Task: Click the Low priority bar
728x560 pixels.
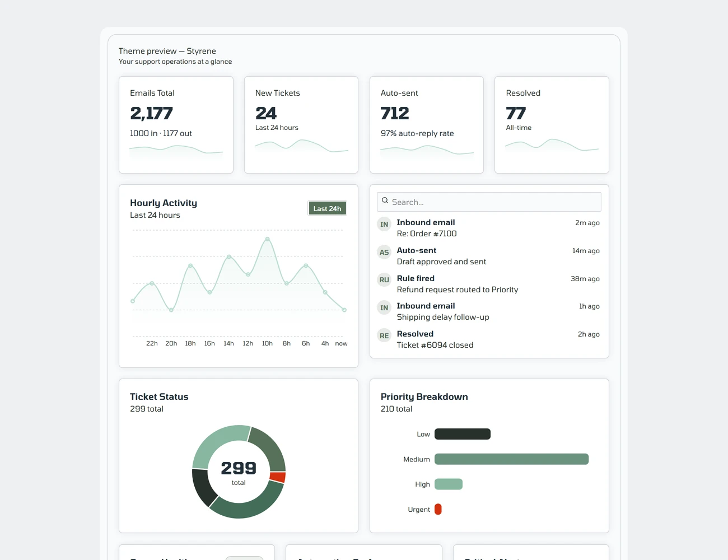Action: (463, 434)
